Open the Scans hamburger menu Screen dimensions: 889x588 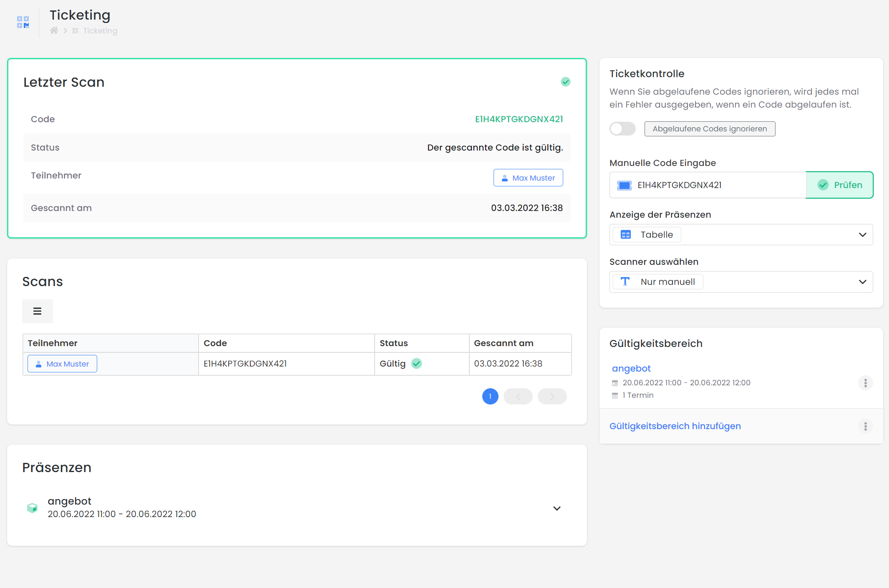38,311
